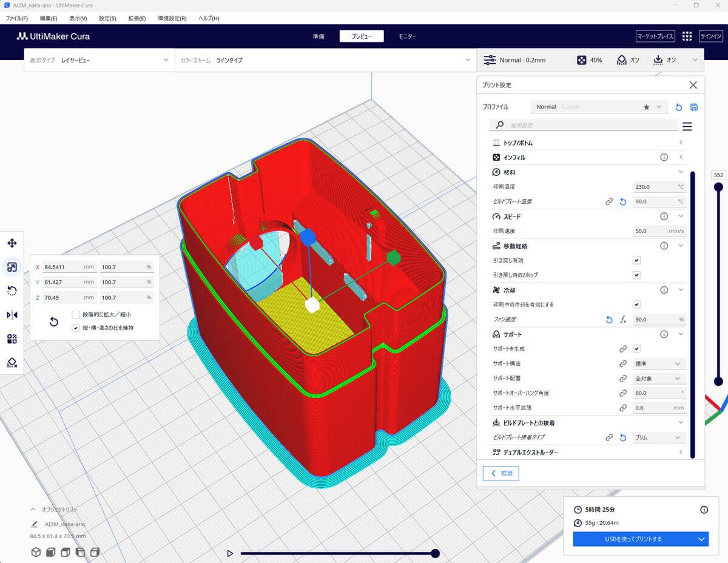
Task: Toggle the generate support checkbox
Action: click(x=636, y=349)
